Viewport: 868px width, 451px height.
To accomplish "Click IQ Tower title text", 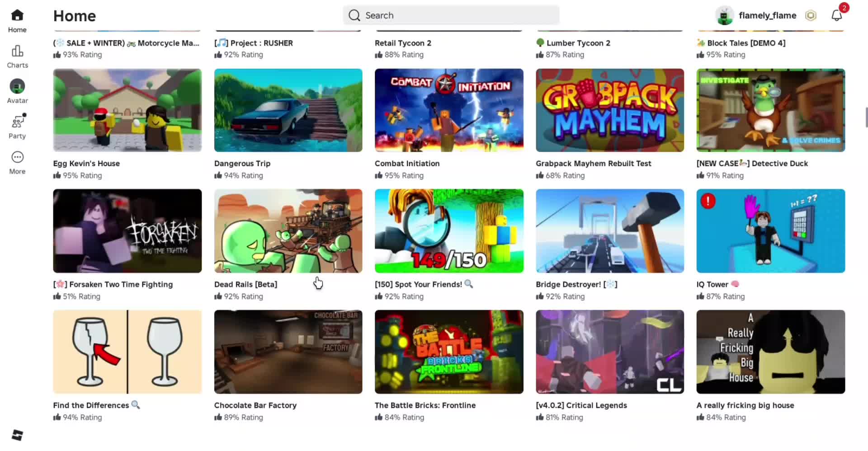I will 718,284.
